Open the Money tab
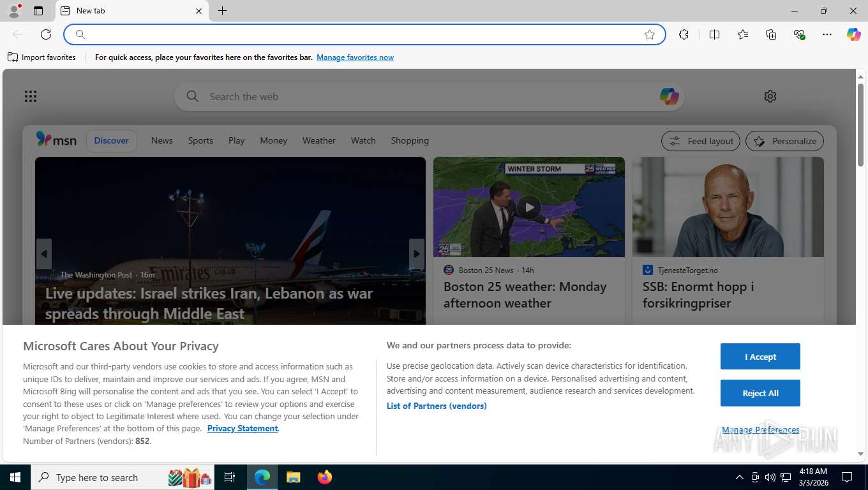868x490 pixels. pos(274,140)
